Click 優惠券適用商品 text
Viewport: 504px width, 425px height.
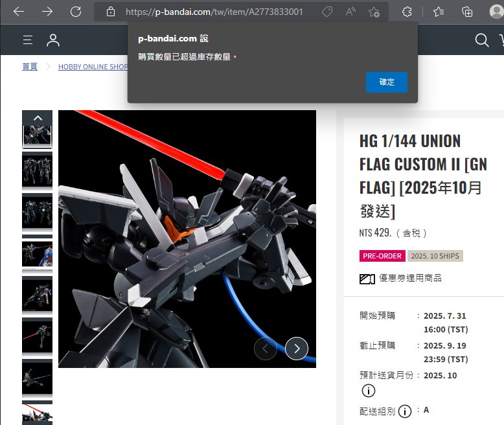[x=410, y=278]
